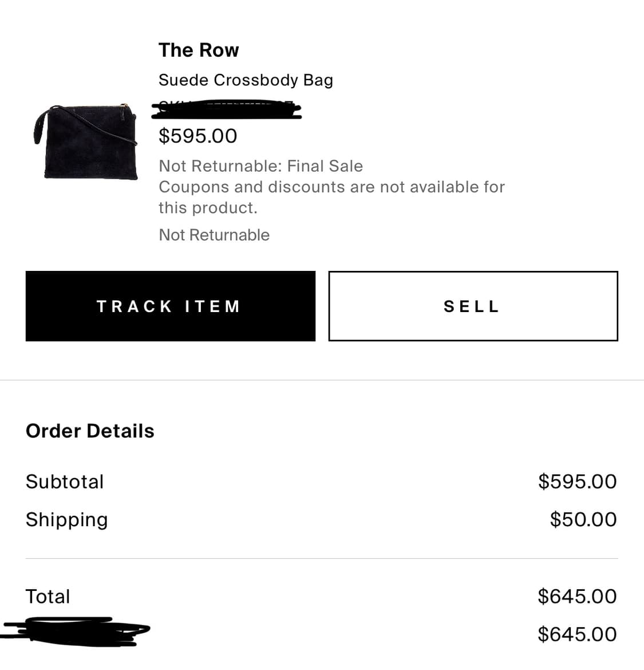Open the Suede Crossbody Bag title
This screenshot has height=670, width=644.
(246, 80)
